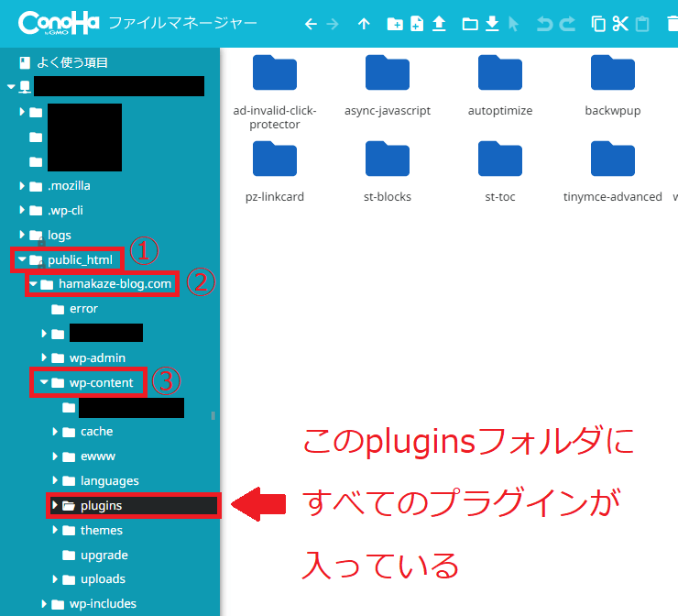Expand the logs folder arrow
Viewport: 678px width, 616px height.
coord(22,235)
